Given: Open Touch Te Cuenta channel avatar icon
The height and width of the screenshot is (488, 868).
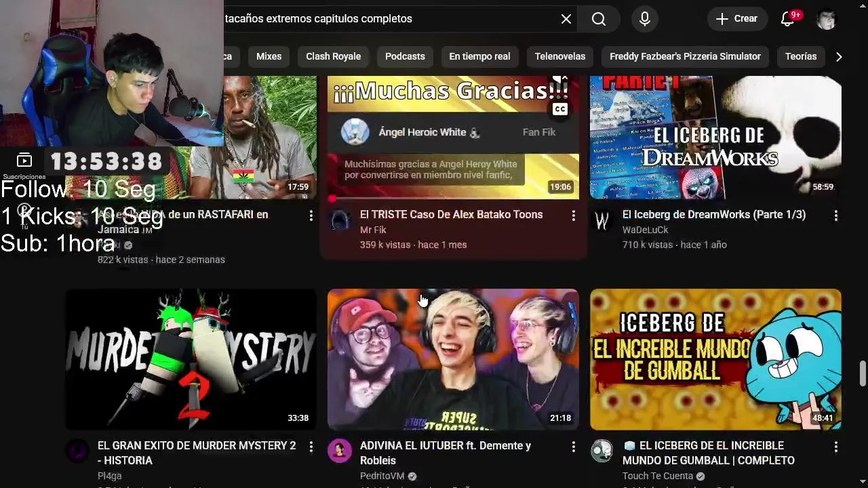Looking at the screenshot, I should [602, 451].
